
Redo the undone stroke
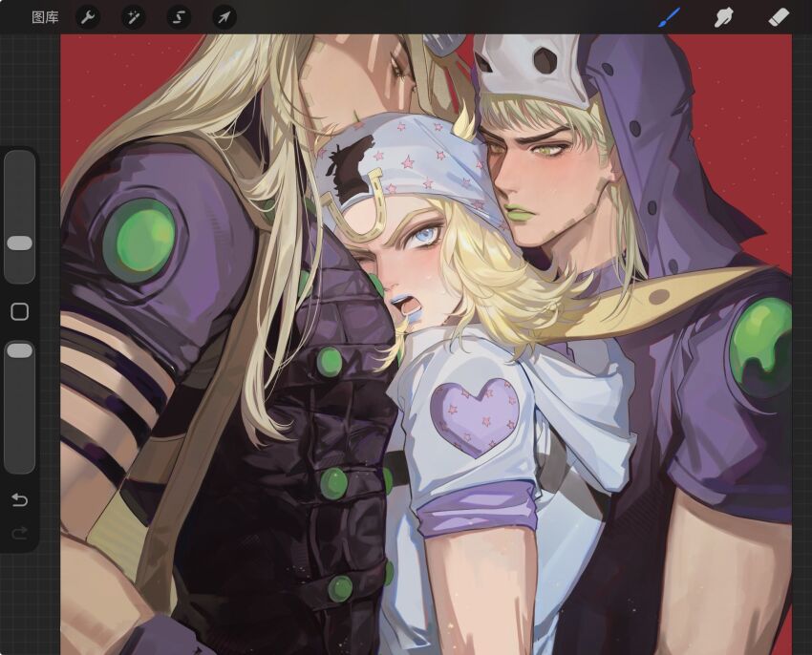click(20, 533)
